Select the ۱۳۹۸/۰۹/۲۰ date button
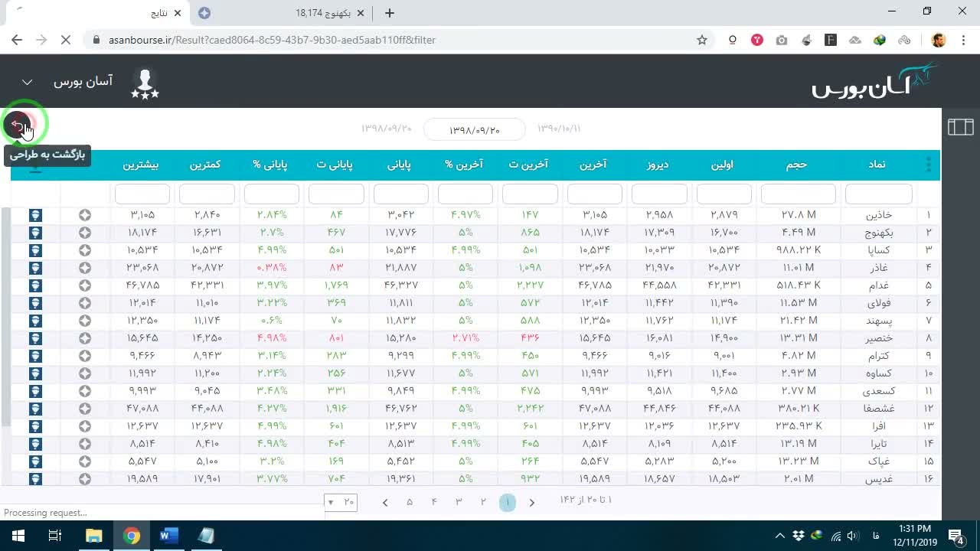This screenshot has height=551, width=980. tap(474, 130)
